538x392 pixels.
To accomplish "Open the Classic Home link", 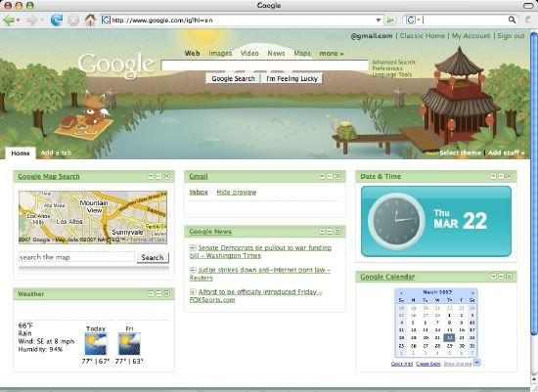I will [x=423, y=35].
